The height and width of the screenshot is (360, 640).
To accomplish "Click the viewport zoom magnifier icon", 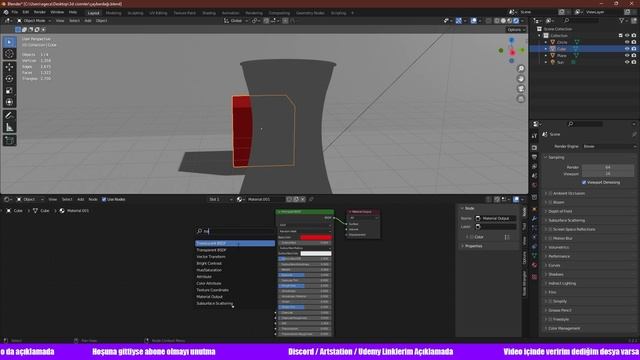I will click(x=521, y=69).
